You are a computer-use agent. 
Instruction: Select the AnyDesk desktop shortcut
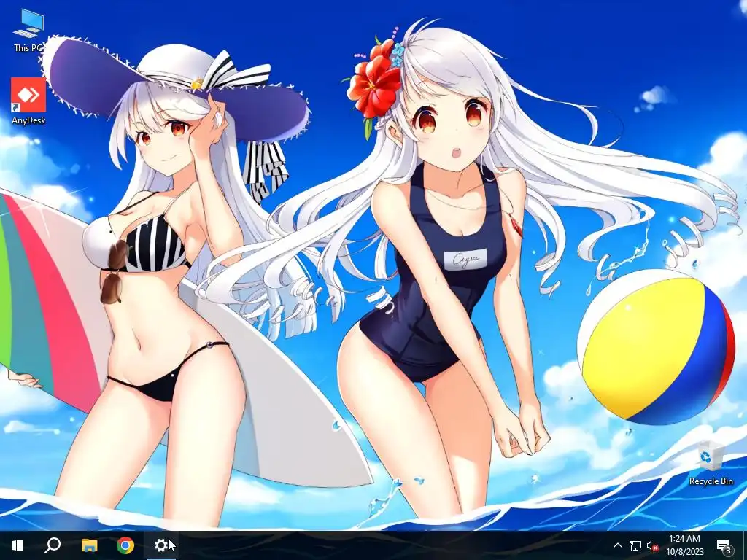28,101
